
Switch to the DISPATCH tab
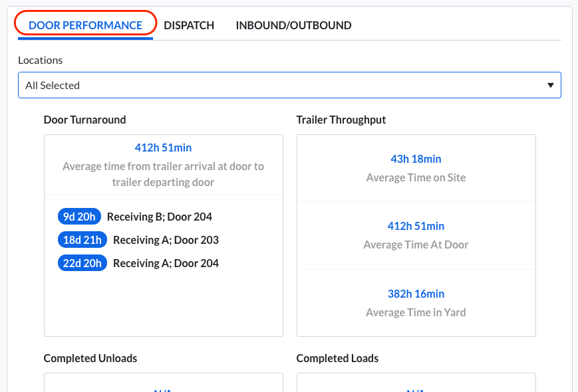pos(189,25)
